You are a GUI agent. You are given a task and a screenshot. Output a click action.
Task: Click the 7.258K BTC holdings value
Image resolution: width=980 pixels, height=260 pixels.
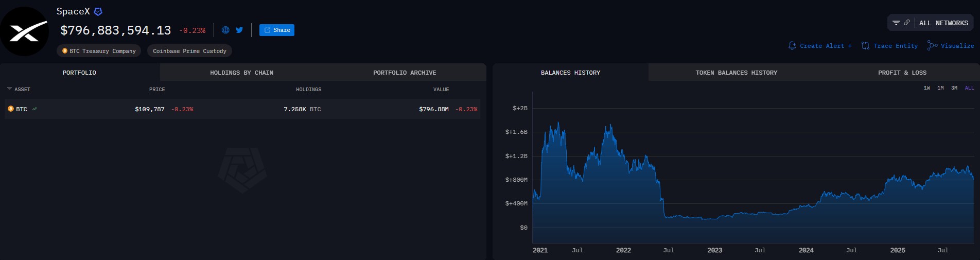point(302,109)
